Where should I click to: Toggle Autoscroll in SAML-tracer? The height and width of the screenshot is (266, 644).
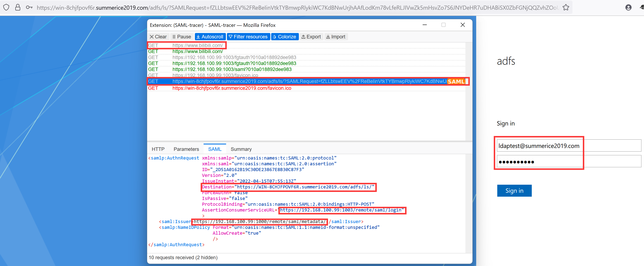[x=210, y=37]
